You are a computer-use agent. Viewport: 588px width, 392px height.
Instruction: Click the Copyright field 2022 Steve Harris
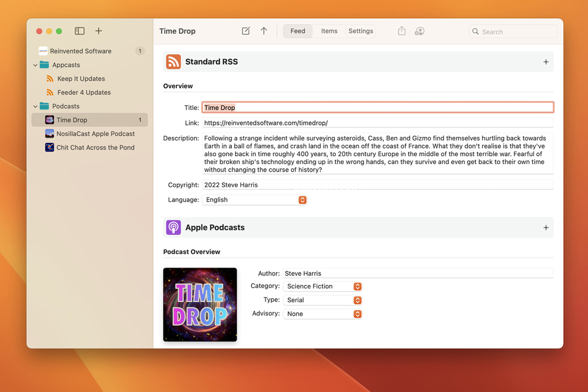point(378,185)
